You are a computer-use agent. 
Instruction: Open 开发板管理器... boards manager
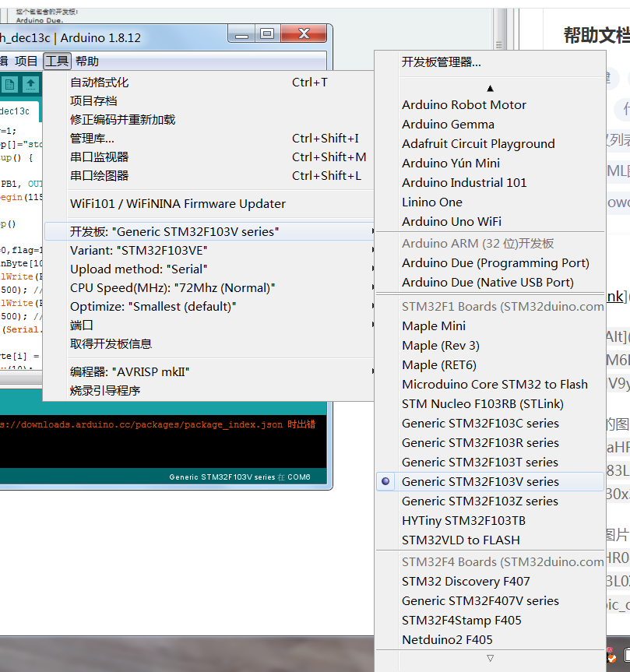(x=490, y=62)
